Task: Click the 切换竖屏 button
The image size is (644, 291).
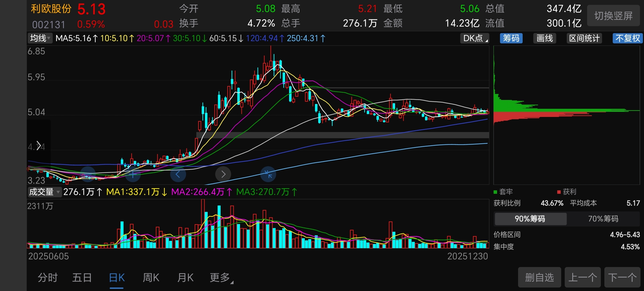Action: click(613, 16)
